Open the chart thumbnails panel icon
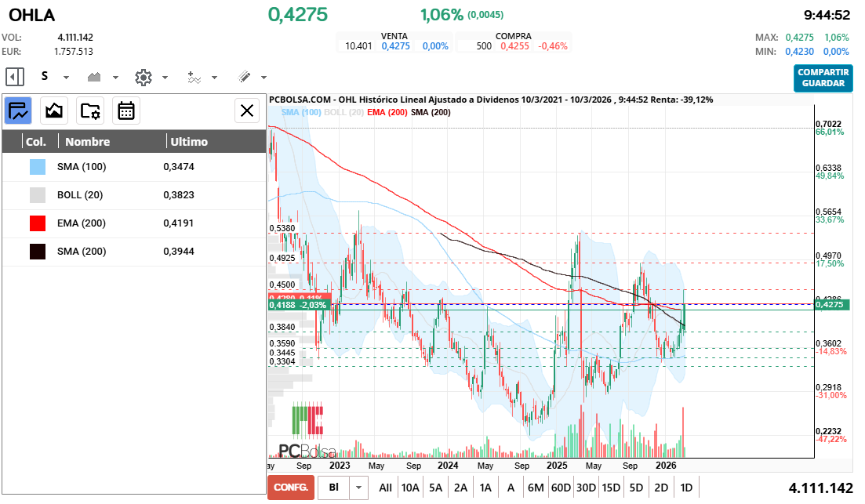 (53, 111)
